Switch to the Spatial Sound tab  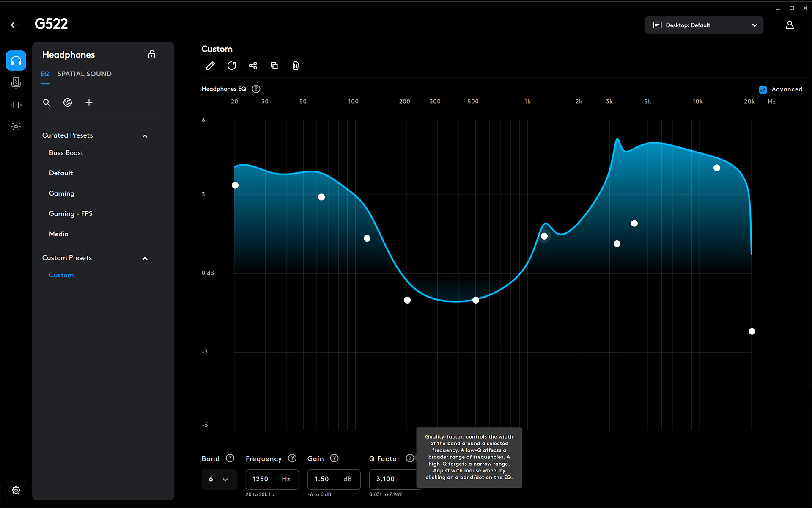coord(85,74)
